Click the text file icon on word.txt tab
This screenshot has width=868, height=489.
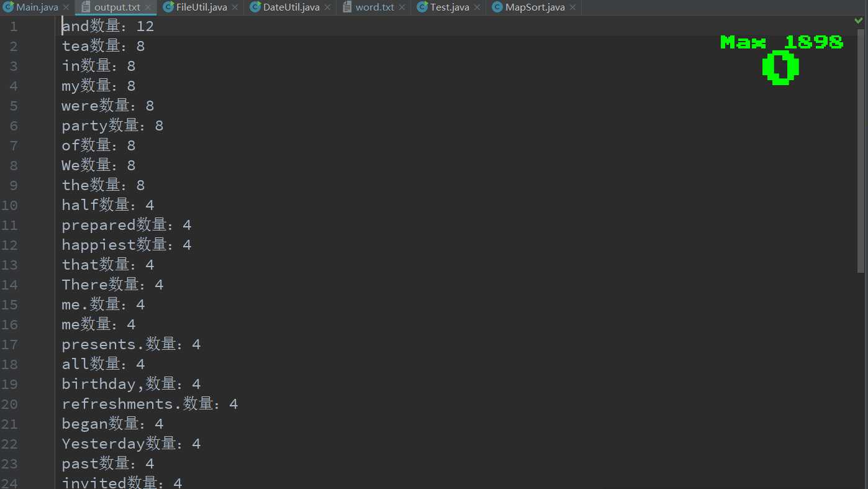point(348,7)
